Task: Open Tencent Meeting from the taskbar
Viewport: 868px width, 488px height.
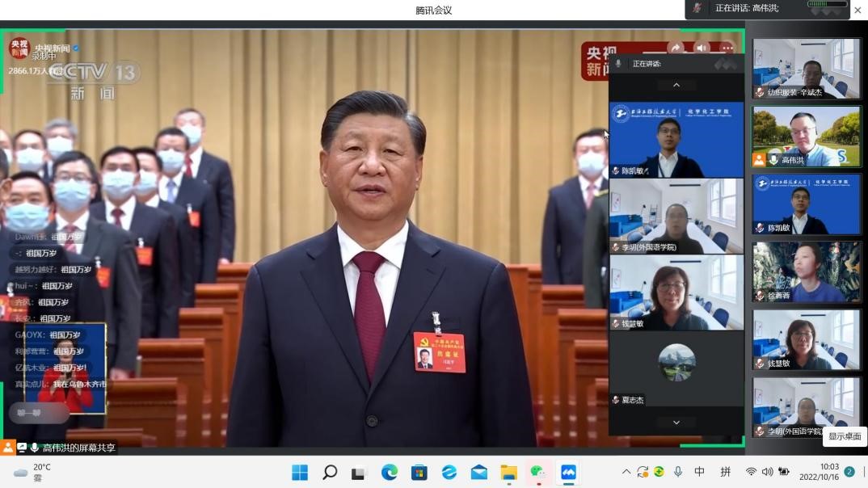Action: (568, 472)
